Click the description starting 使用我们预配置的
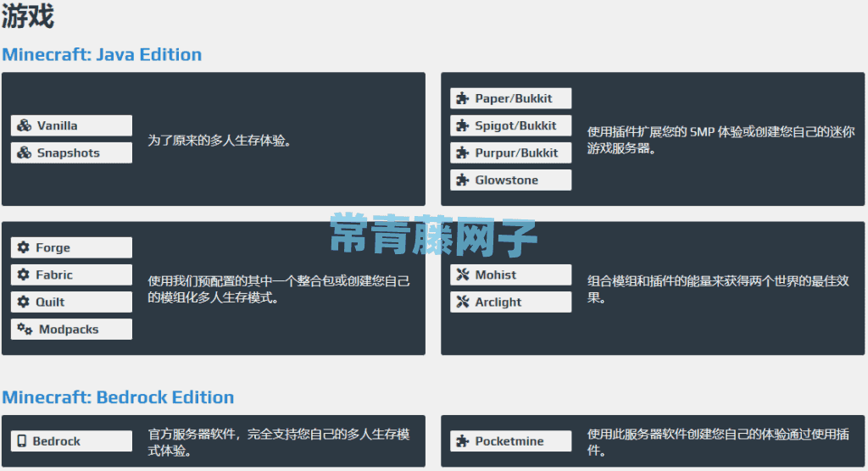This screenshot has width=868, height=471. [279, 289]
